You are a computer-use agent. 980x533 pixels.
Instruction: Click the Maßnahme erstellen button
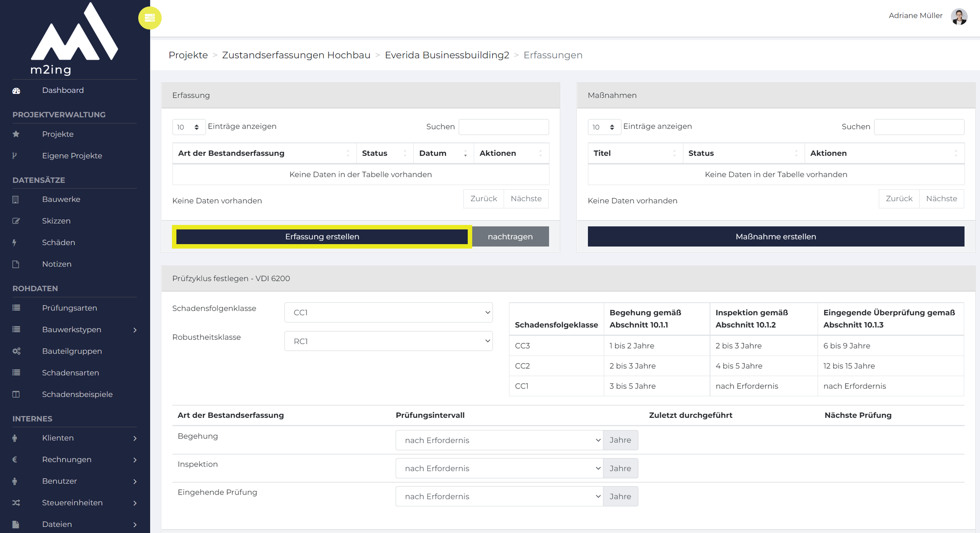(x=776, y=237)
